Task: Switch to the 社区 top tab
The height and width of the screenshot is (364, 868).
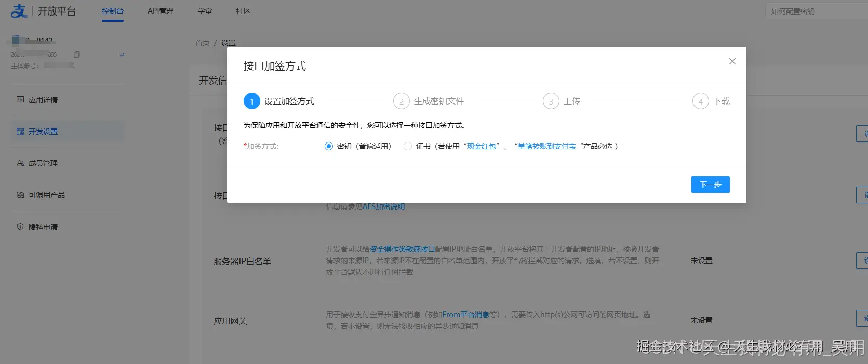Action: 243,11
